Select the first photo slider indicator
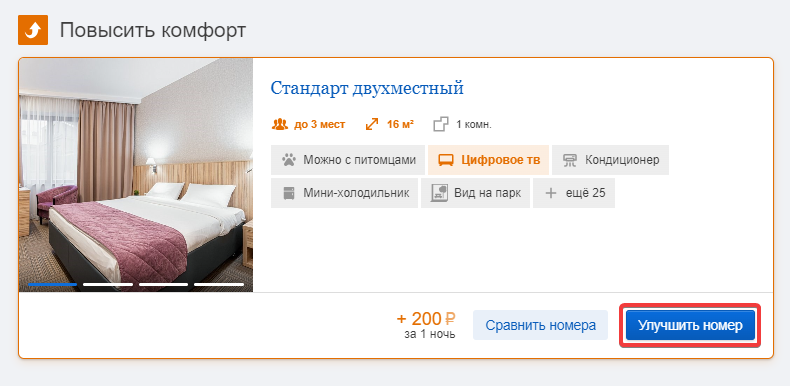Screen dimensions: 790x386 tap(52, 284)
